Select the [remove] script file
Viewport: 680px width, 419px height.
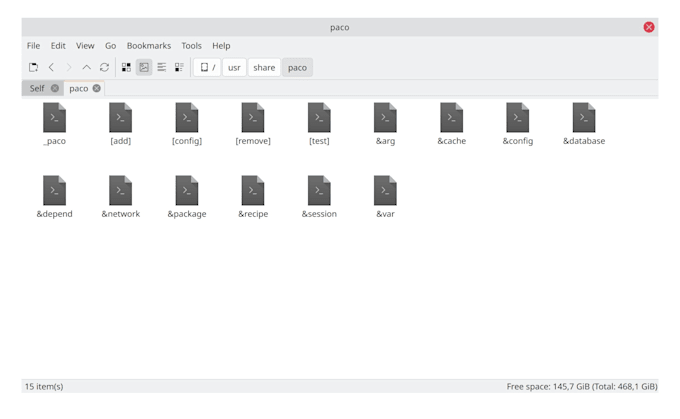[253, 124]
